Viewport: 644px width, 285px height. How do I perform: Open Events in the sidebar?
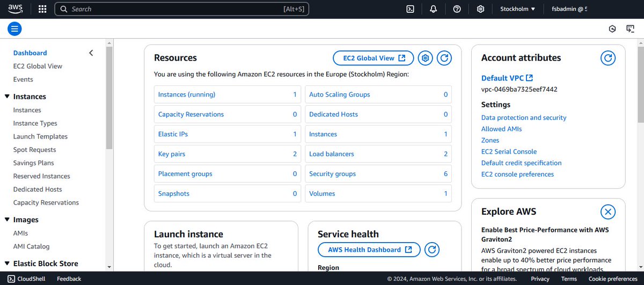23,79
